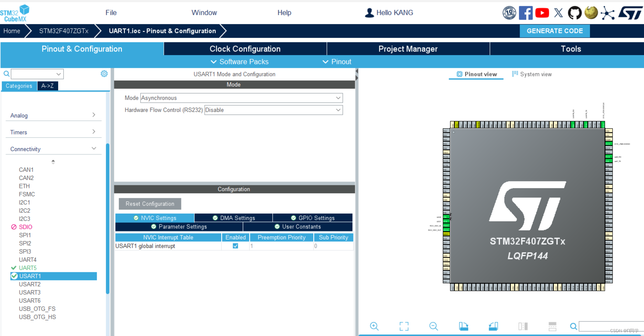
Task: Click the ST network star icon
Action: [608, 13]
